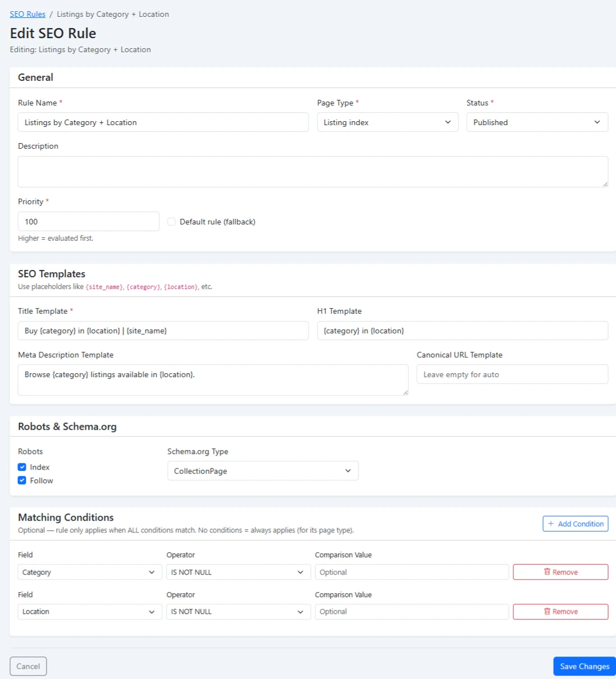Focus the Priority field with 100

89,222
